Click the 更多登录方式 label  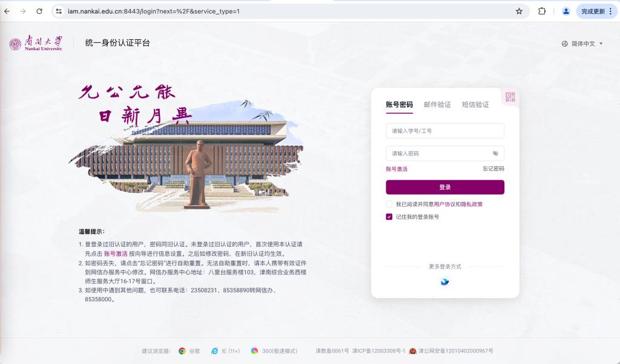click(445, 267)
